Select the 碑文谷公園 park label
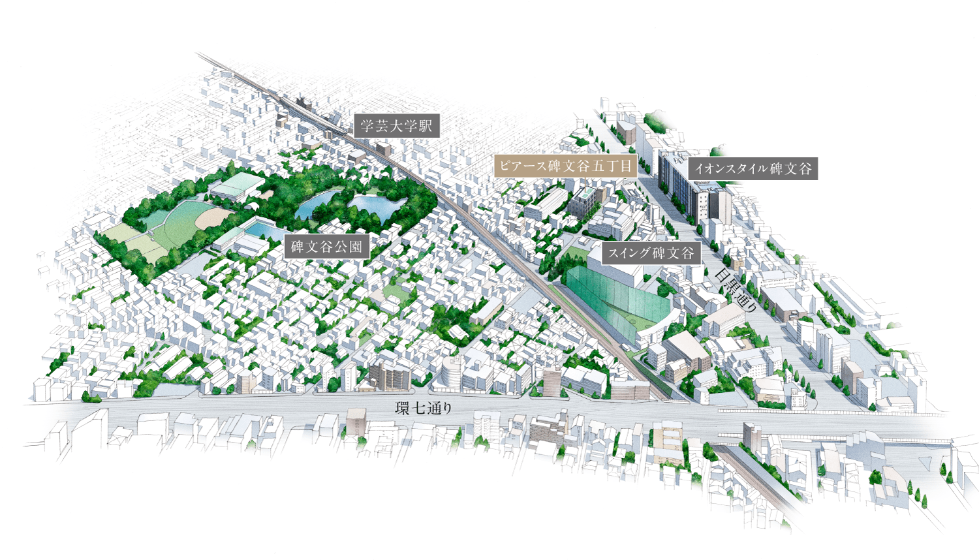Viewport: 979px width, 560px height. 327,247
